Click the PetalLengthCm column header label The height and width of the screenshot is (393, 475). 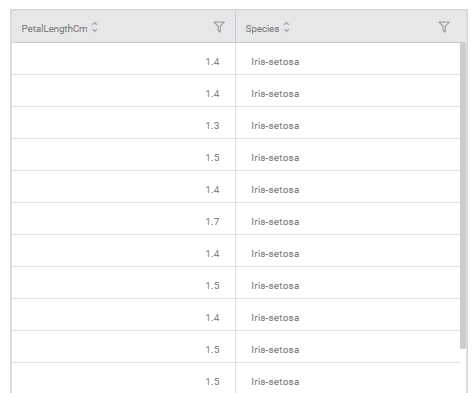pos(54,29)
